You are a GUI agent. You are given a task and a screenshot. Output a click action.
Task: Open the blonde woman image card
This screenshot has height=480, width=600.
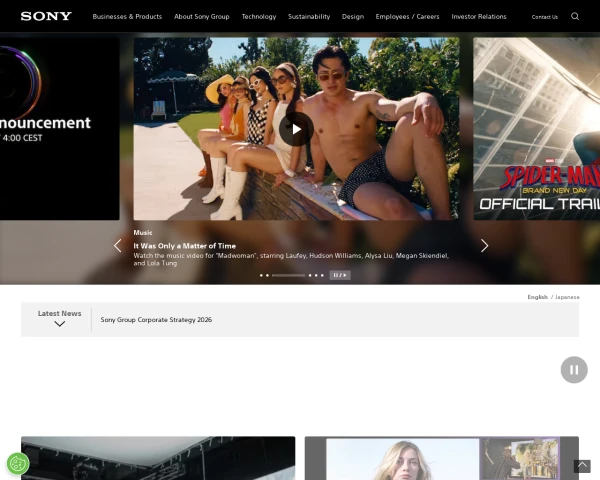point(442,458)
